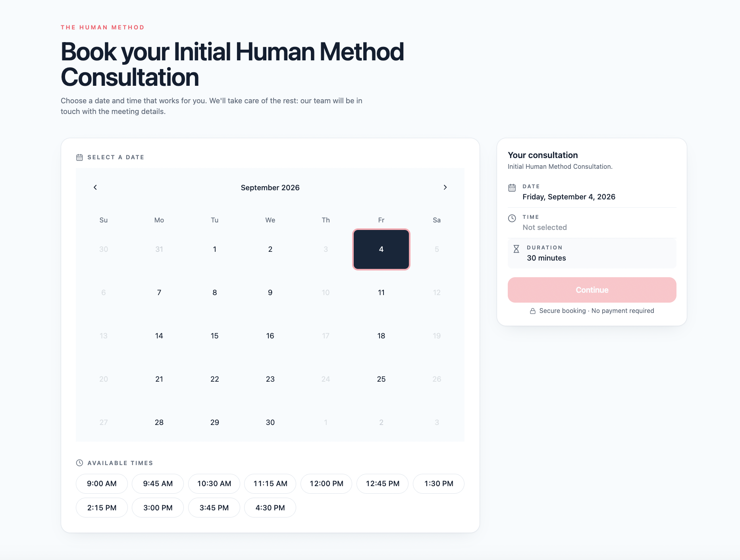Image resolution: width=740 pixels, height=560 pixels.
Task: Choose the 4:30 PM time slot
Action: point(270,508)
